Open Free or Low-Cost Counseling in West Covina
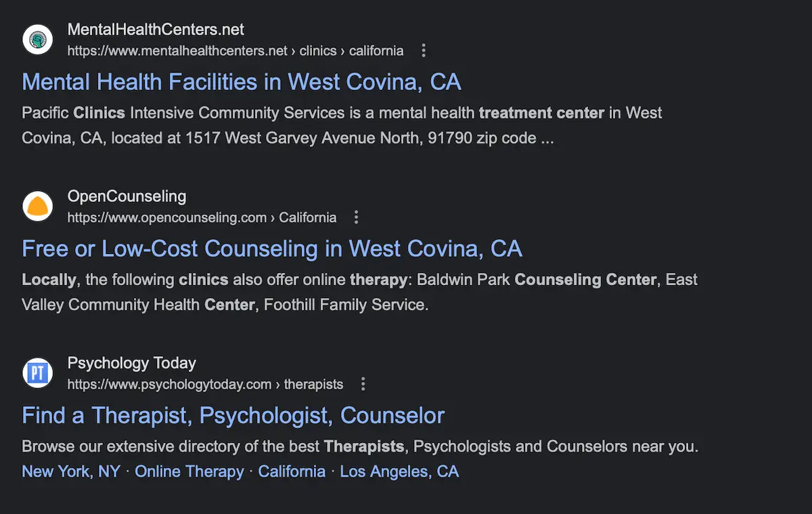The image size is (812, 514). coord(272,249)
